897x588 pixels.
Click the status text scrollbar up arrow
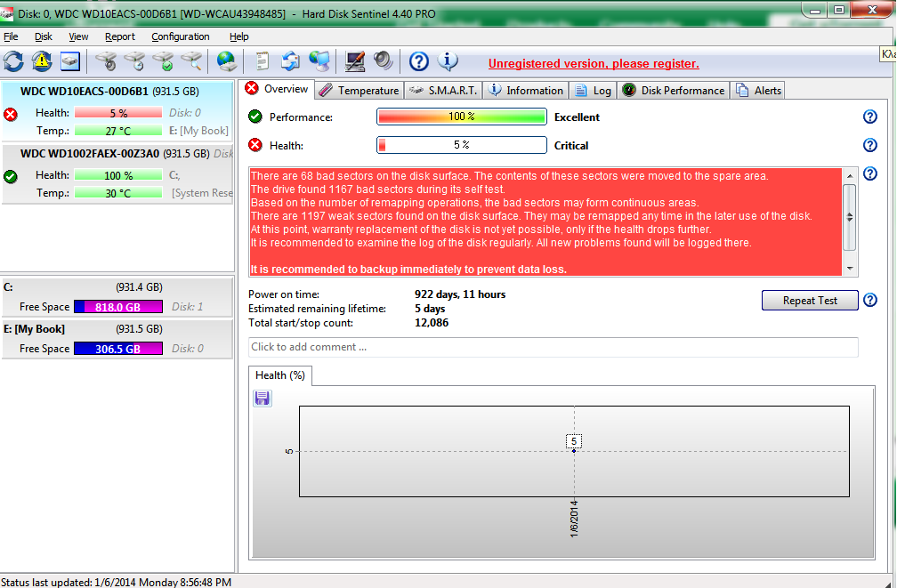(850, 175)
